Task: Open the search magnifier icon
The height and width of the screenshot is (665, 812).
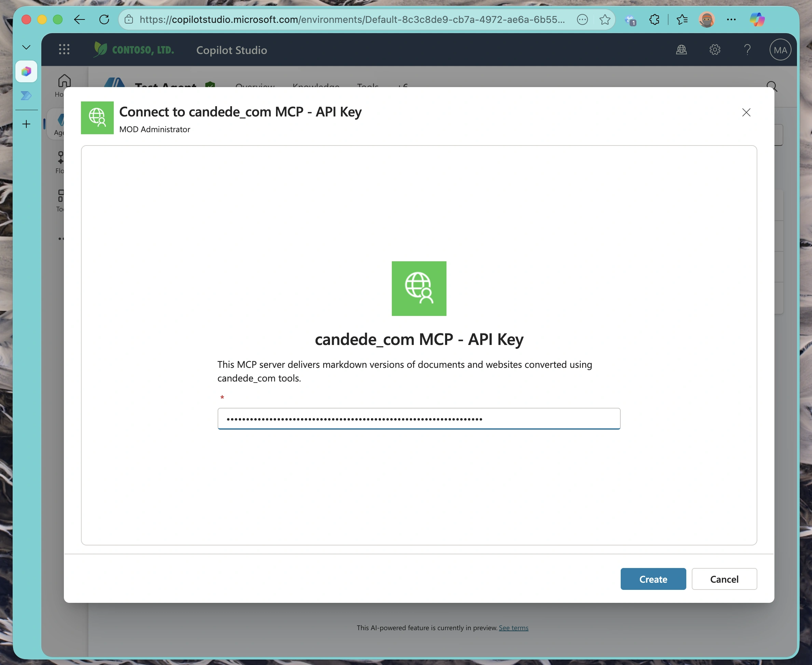Action: pyautogui.click(x=772, y=86)
